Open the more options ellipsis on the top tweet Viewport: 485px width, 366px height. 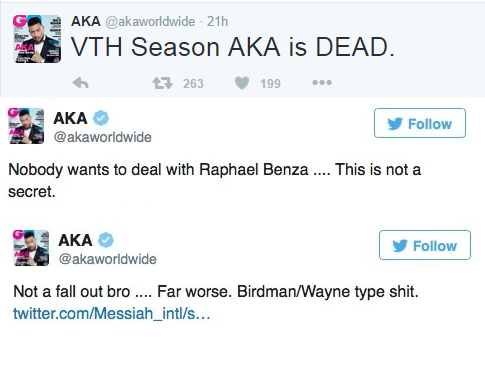coord(322,82)
